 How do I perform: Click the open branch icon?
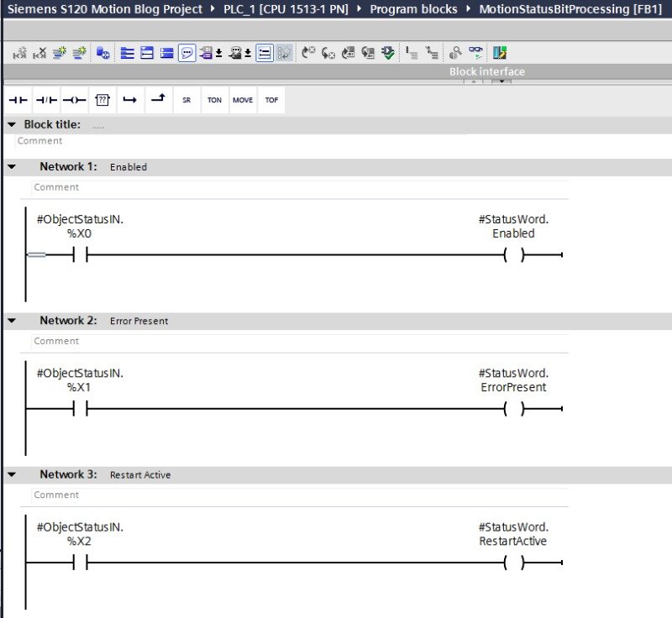(x=129, y=100)
